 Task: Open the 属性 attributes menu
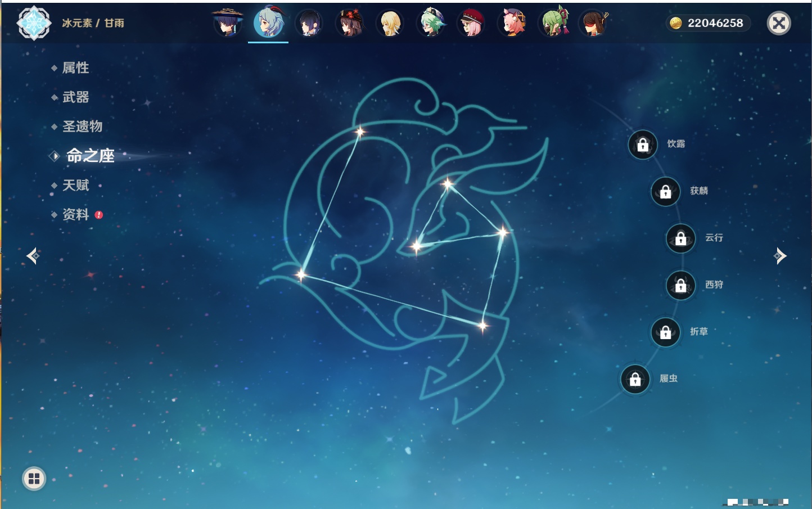coord(75,68)
